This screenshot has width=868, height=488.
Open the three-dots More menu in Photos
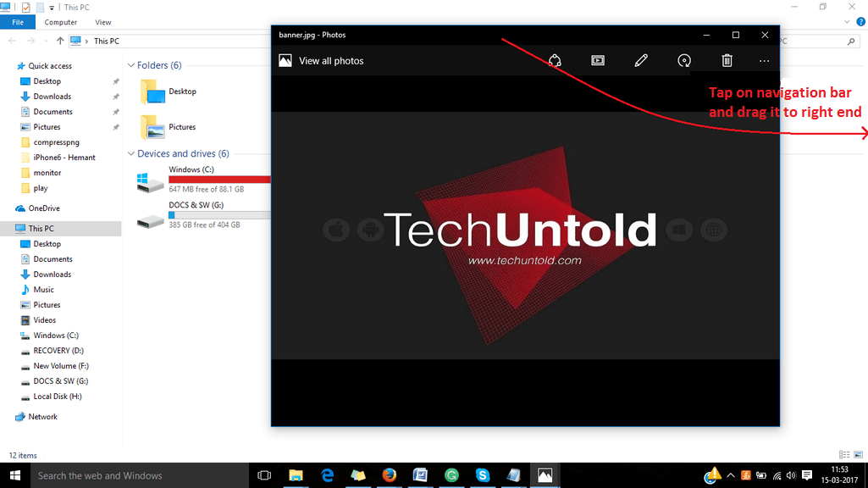tap(765, 61)
